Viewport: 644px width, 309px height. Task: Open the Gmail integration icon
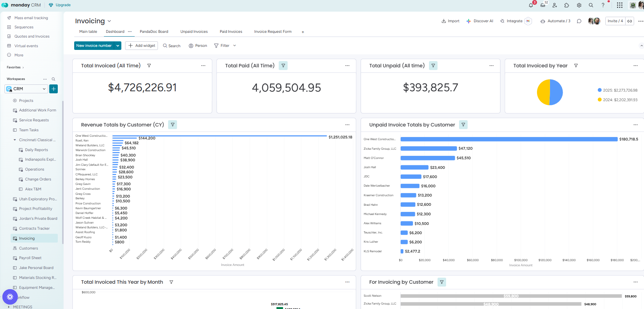coord(528,21)
